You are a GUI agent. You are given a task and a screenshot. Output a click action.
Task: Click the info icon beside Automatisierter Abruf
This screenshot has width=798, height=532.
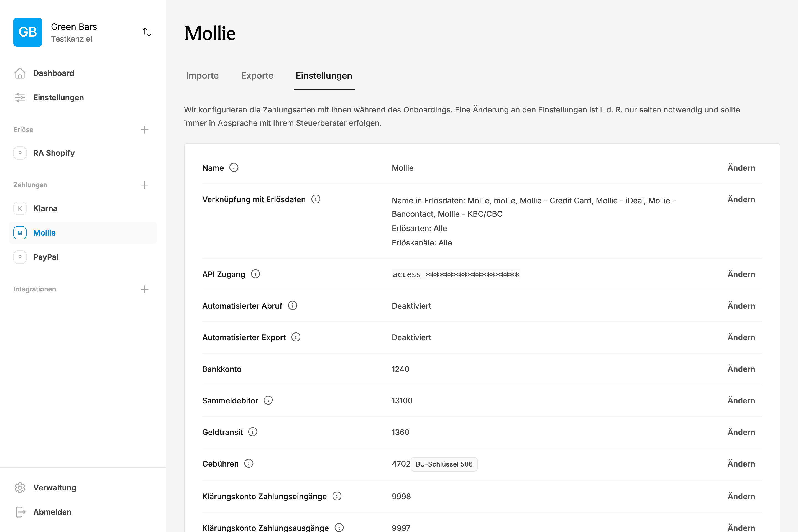293,305
